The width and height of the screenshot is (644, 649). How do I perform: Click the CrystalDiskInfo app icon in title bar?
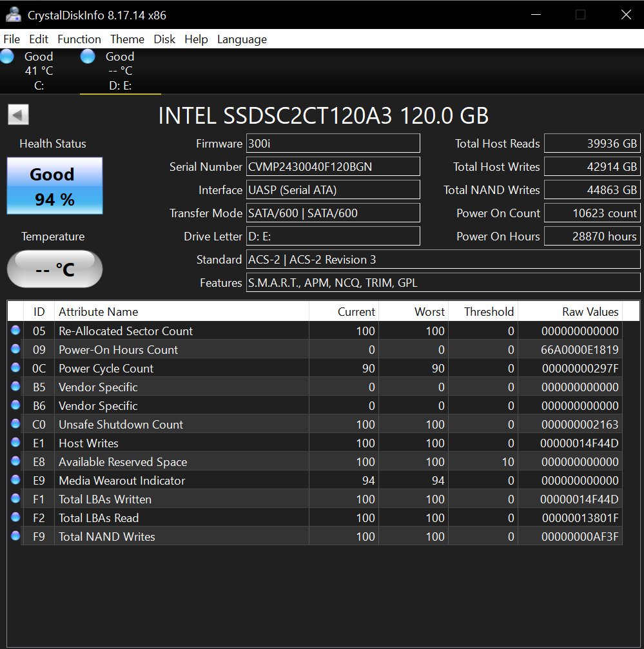[14, 15]
